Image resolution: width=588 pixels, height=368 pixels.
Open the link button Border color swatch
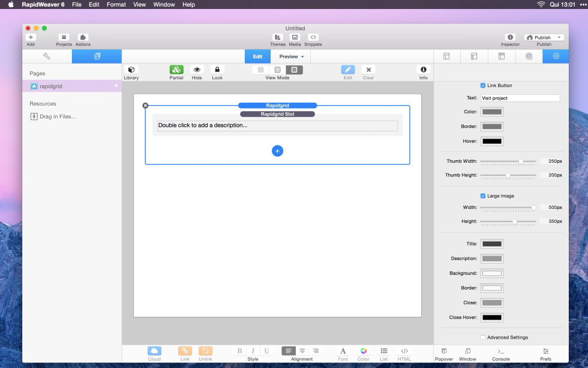(x=491, y=127)
